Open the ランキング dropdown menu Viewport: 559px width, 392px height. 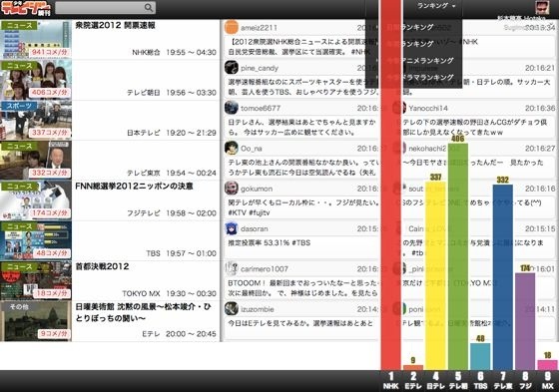pyautogui.click(x=436, y=6)
